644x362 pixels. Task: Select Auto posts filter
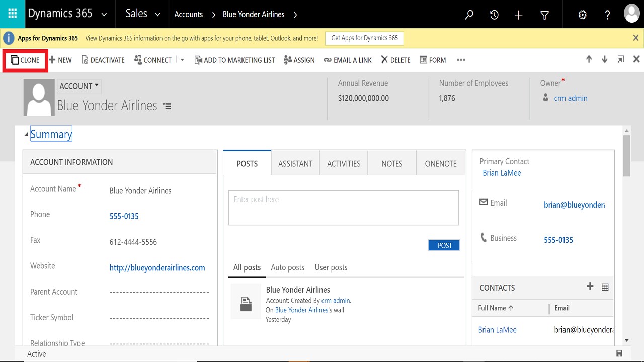click(x=288, y=267)
